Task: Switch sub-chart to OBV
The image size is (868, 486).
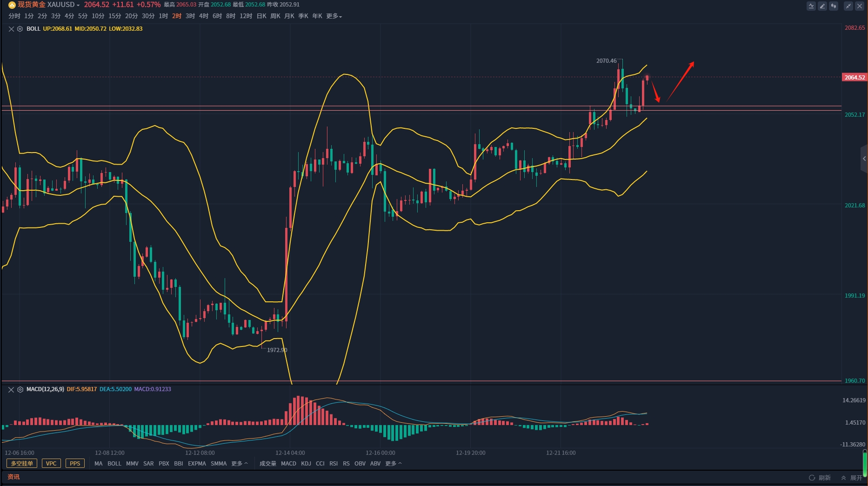Action: [360, 464]
